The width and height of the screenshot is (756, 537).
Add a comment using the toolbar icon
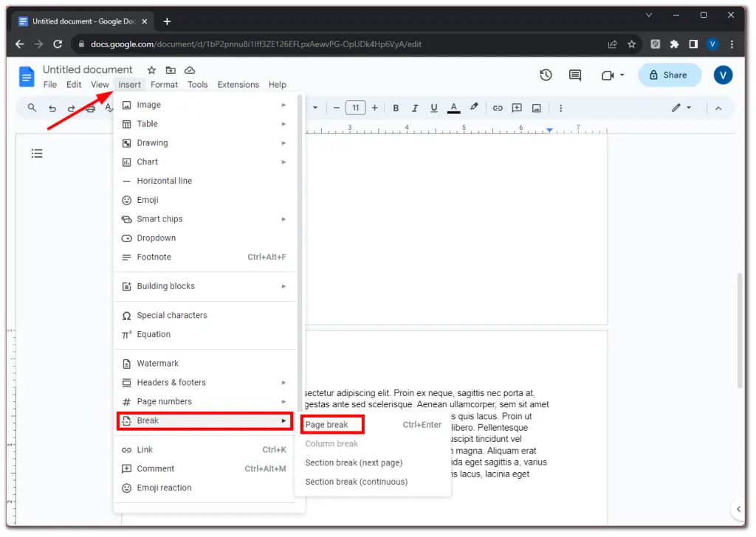coord(518,108)
